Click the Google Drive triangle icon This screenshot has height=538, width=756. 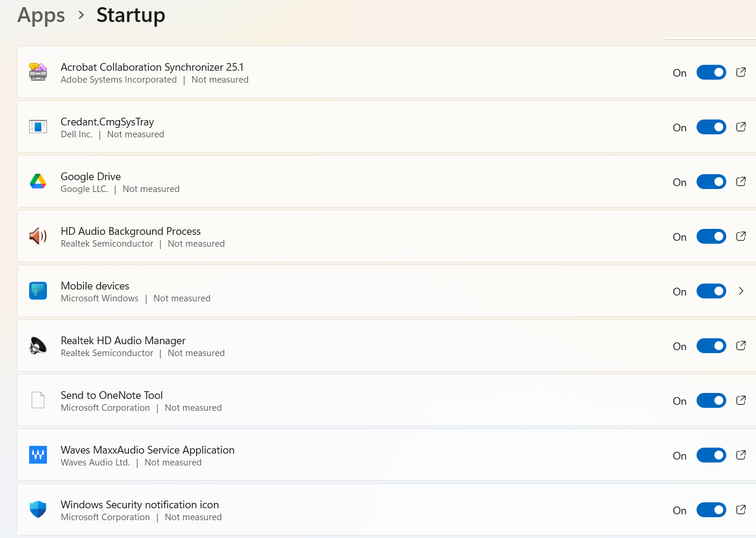[38, 181]
